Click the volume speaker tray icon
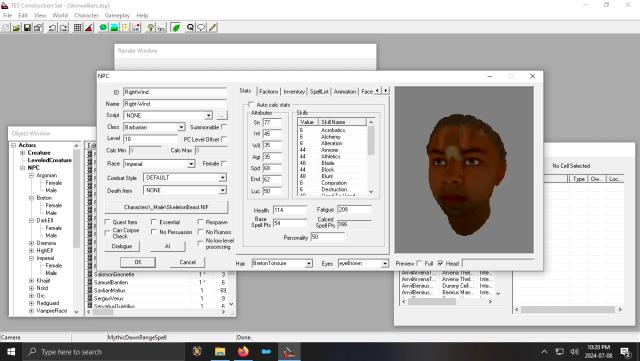Viewport: 640px width, 361px height. [575, 352]
